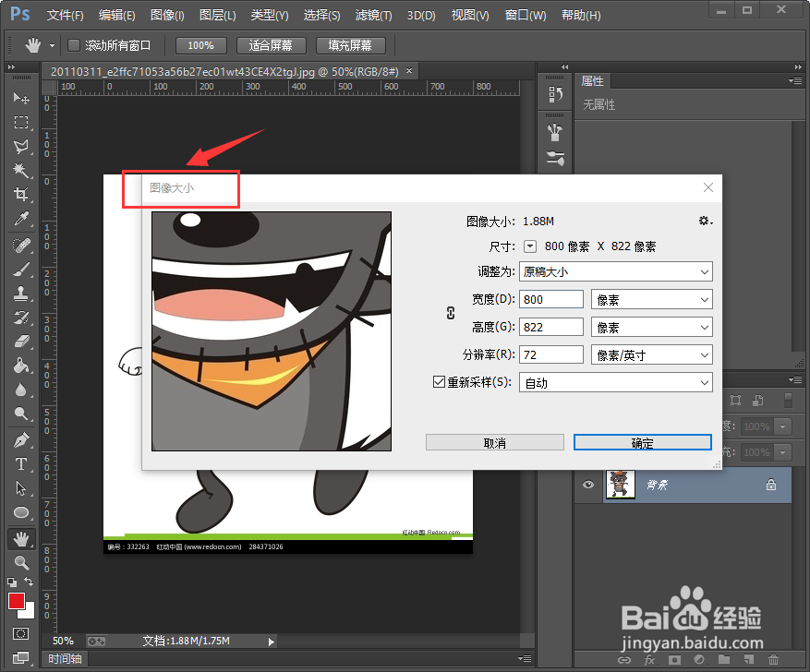Image resolution: width=810 pixels, height=672 pixels.
Task: Click the resolution (分辨率) input field
Action: pyautogui.click(x=550, y=355)
